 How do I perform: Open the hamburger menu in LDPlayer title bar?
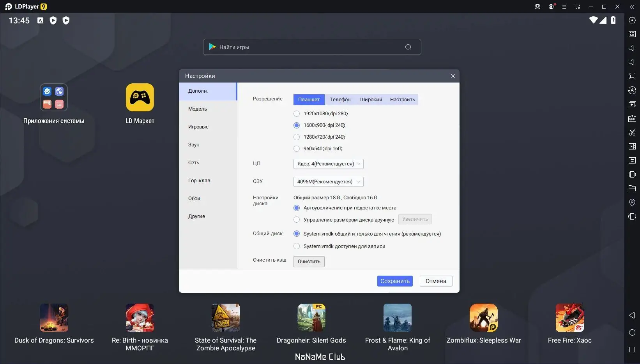[564, 7]
